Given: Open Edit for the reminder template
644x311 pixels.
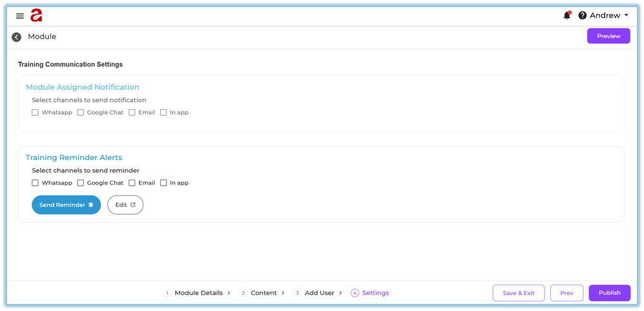Looking at the screenshot, I should coord(125,205).
